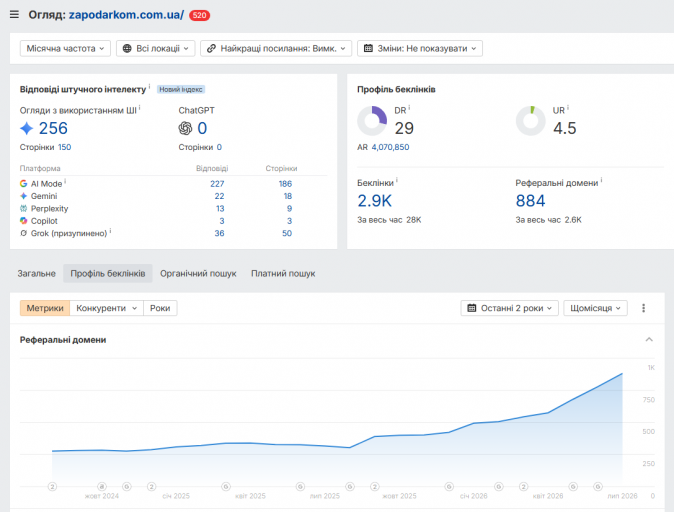Open the hamburger menu icon
The height and width of the screenshot is (512, 674).
click(14, 15)
